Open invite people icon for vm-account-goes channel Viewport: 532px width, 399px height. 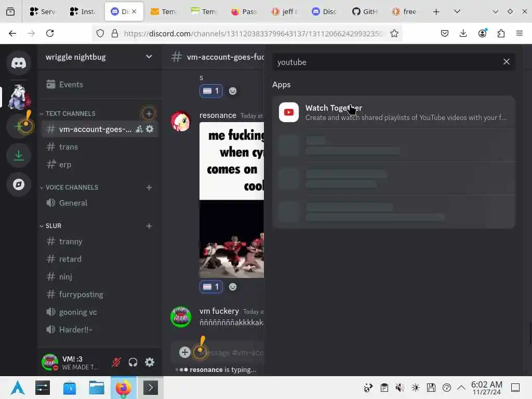tap(139, 129)
